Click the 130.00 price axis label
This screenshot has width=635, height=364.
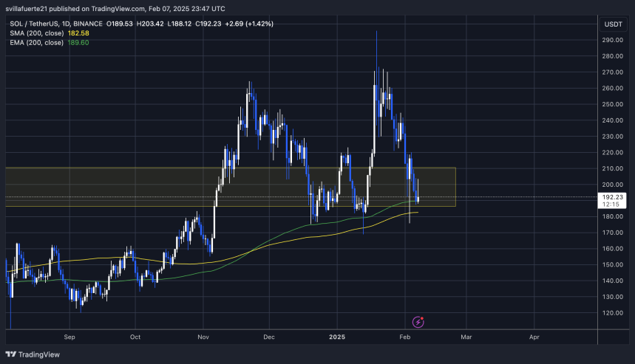[x=612, y=297]
